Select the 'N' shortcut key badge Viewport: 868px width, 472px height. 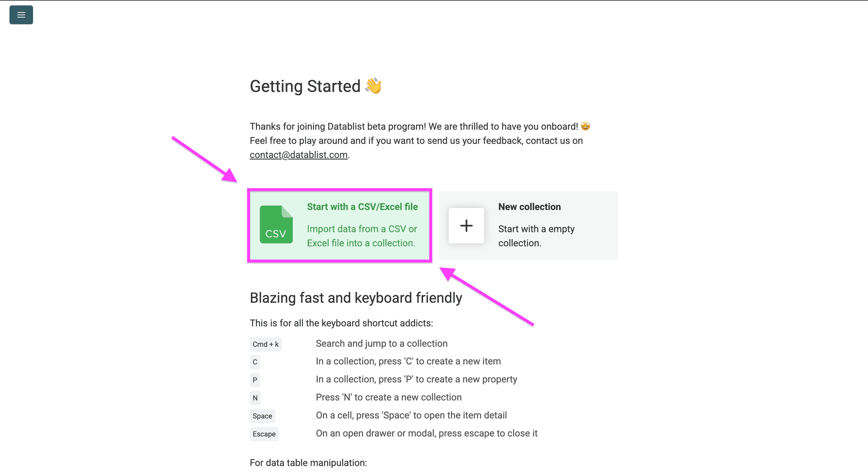click(255, 398)
